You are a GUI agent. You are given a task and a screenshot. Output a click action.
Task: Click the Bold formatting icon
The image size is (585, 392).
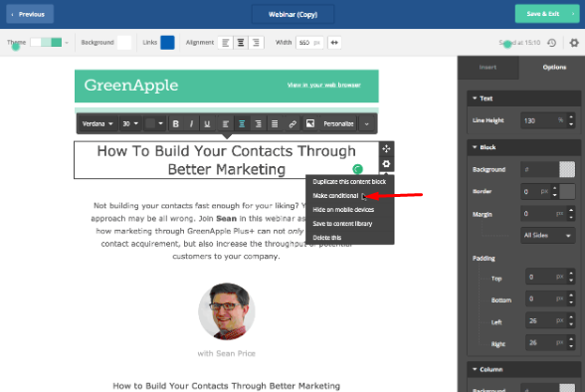176,123
